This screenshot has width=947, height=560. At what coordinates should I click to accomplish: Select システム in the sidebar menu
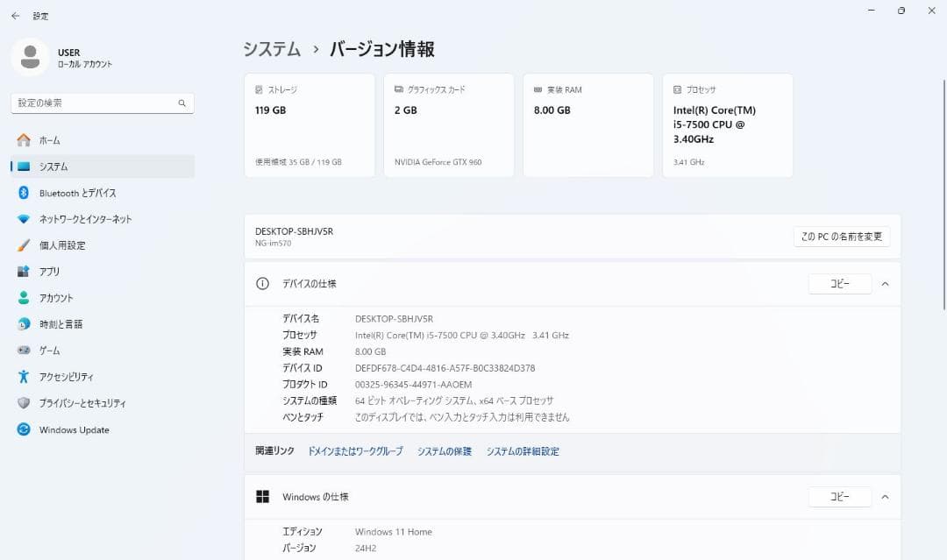point(53,167)
